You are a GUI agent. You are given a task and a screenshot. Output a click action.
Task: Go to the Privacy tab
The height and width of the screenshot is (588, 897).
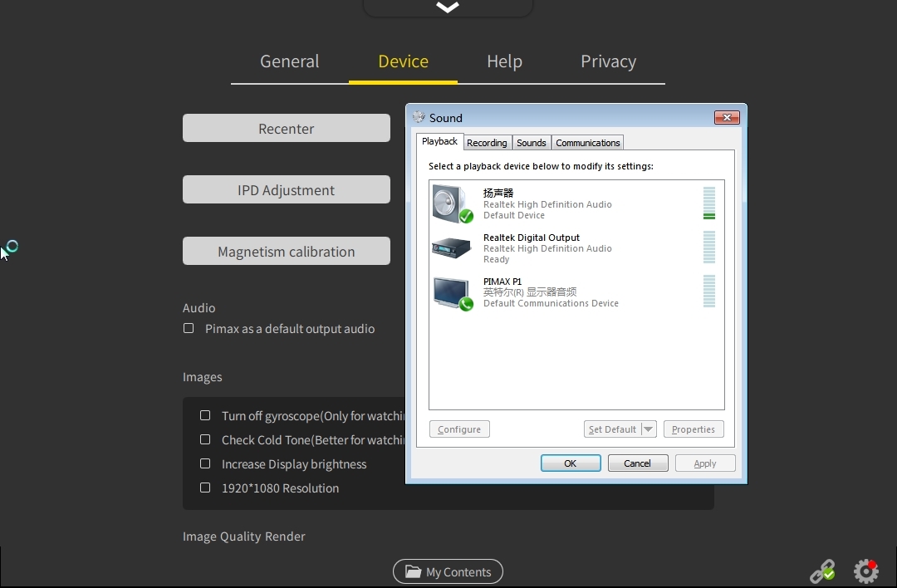pyautogui.click(x=609, y=61)
